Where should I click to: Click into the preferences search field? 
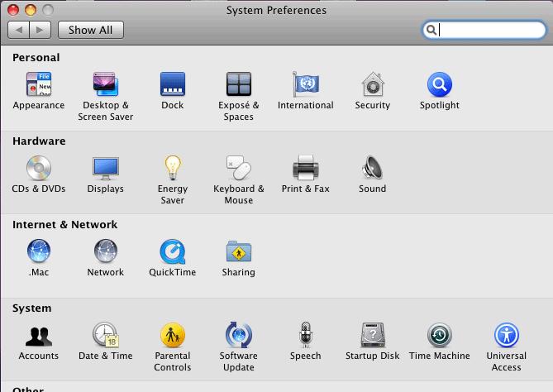[484, 30]
